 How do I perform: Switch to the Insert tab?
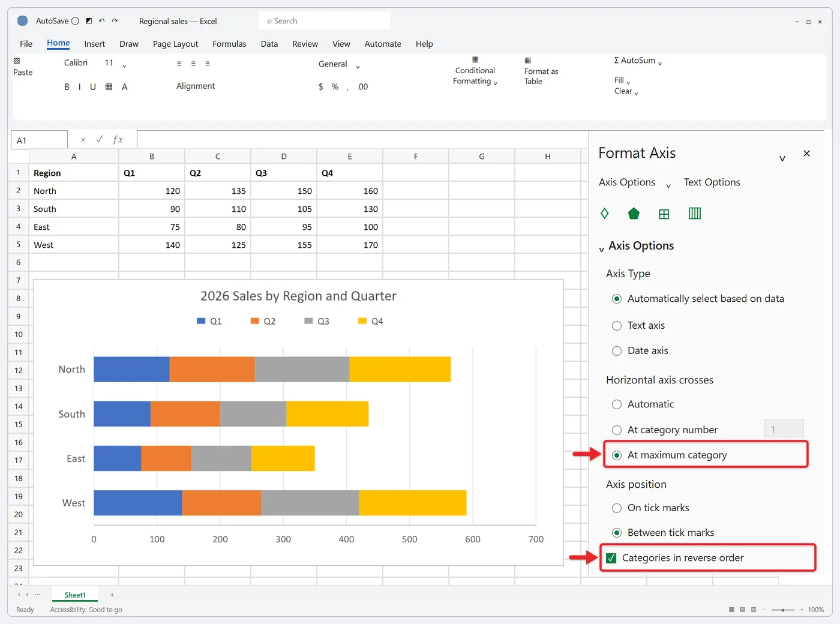tap(95, 44)
